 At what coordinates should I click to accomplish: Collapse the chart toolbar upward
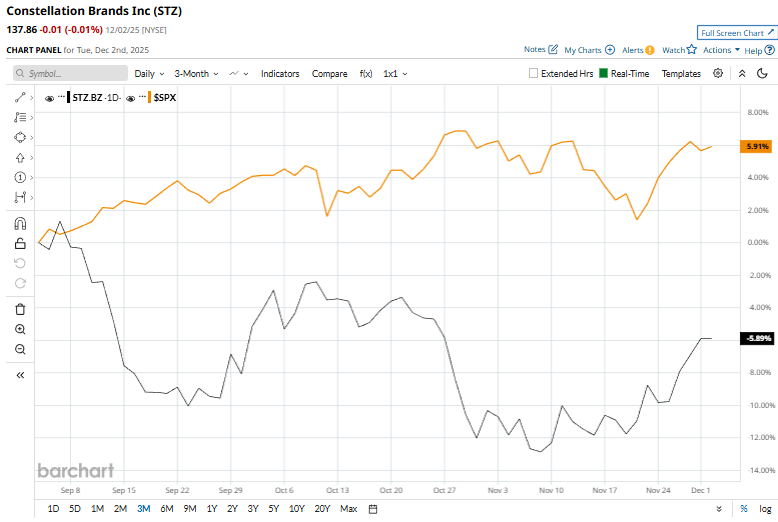click(x=742, y=73)
